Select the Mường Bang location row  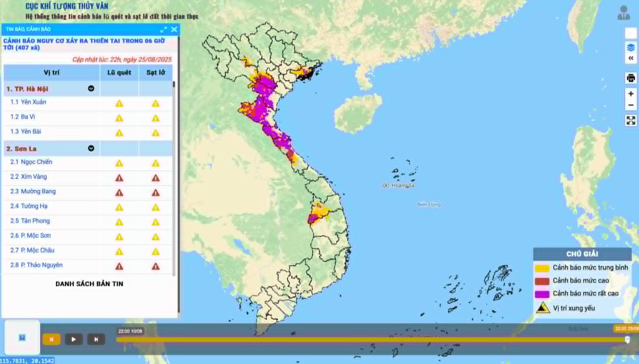pyautogui.click(x=38, y=192)
